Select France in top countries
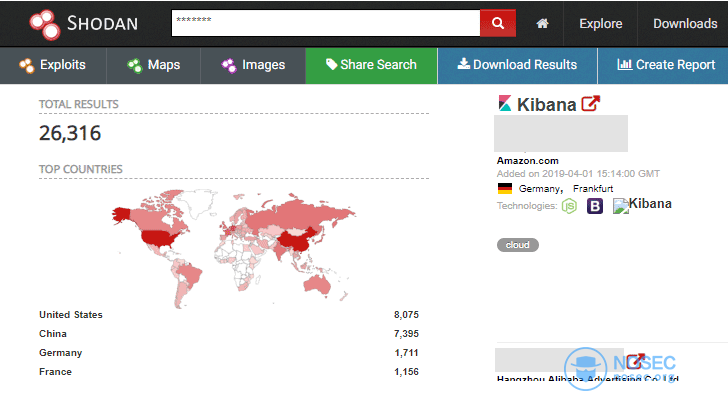Image resolution: width=728 pixels, height=415 pixels. pyautogui.click(x=55, y=372)
